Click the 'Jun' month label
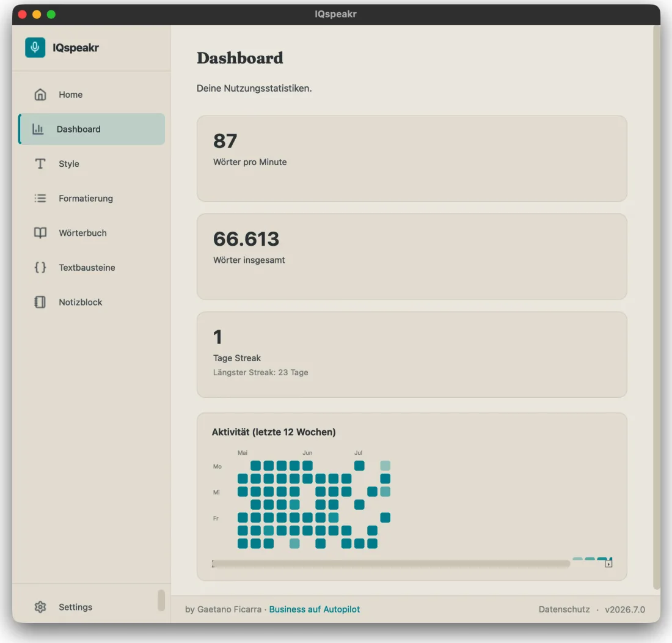 tap(307, 453)
